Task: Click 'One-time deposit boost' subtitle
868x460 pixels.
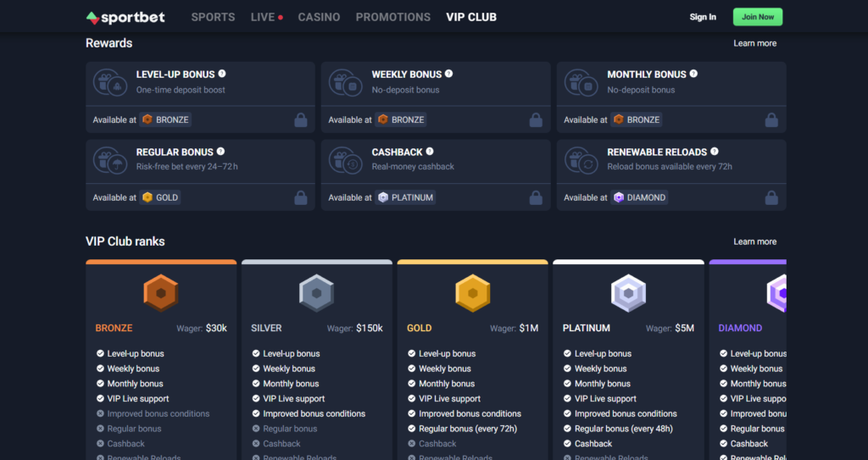Action: 181,90
